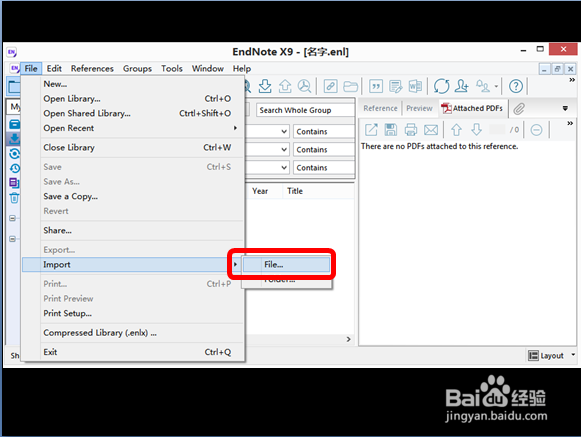Open the Help question mark icon
Screen dimensions: 581x437
pyautogui.click(x=516, y=86)
